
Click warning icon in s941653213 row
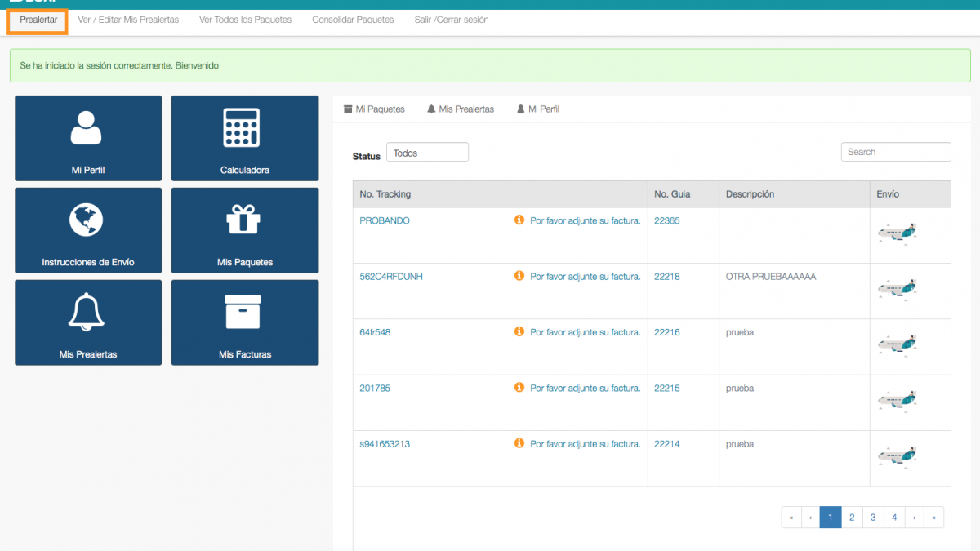click(x=519, y=443)
